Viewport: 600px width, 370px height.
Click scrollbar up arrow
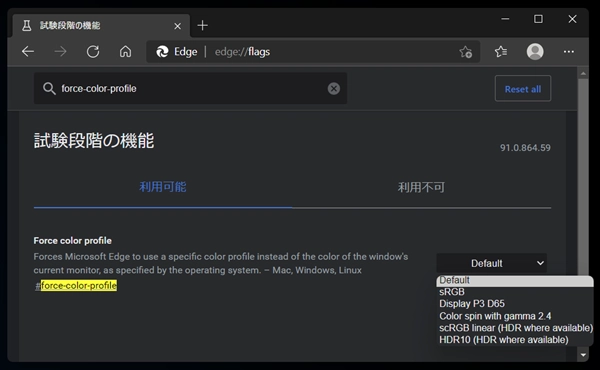click(x=583, y=73)
